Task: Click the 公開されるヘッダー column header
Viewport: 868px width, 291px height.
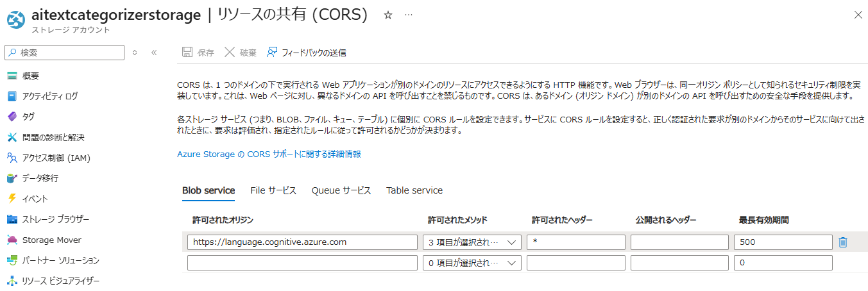Action: [x=666, y=220]
